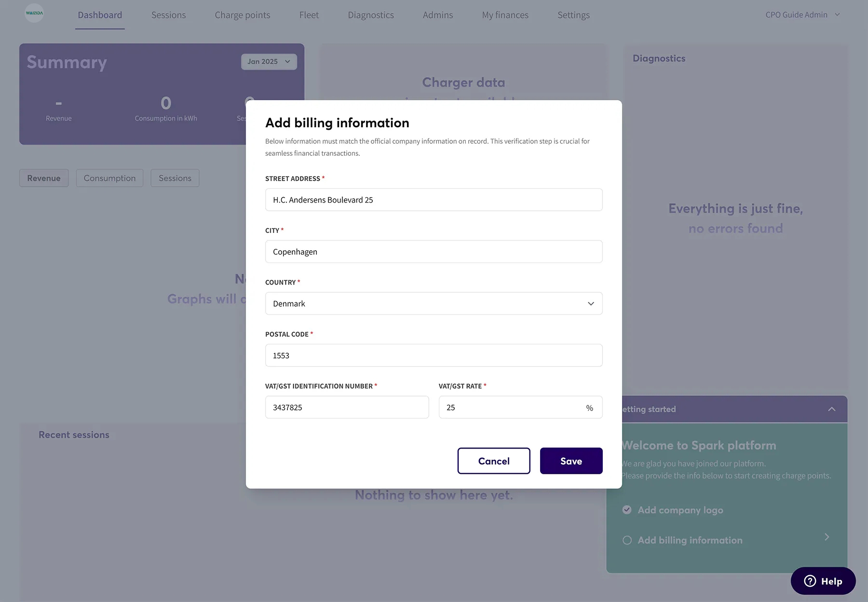Click the checked Add company logo icon

click(x=627, y=510)
